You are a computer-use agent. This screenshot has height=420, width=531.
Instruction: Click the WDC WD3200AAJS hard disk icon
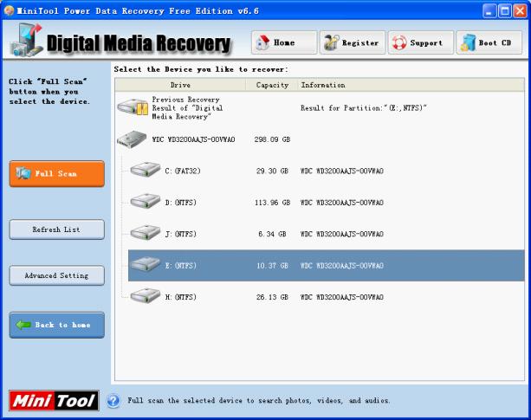tap(132, 139)
